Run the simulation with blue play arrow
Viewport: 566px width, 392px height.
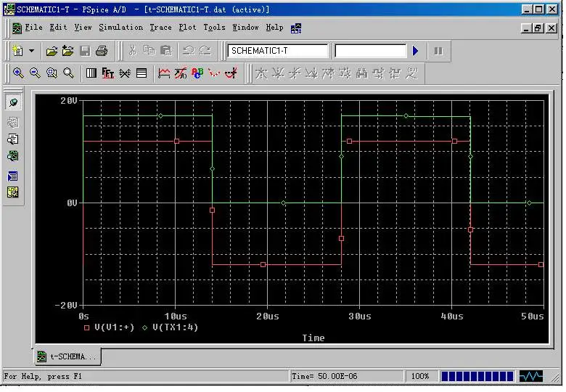[x=416, y=51]
